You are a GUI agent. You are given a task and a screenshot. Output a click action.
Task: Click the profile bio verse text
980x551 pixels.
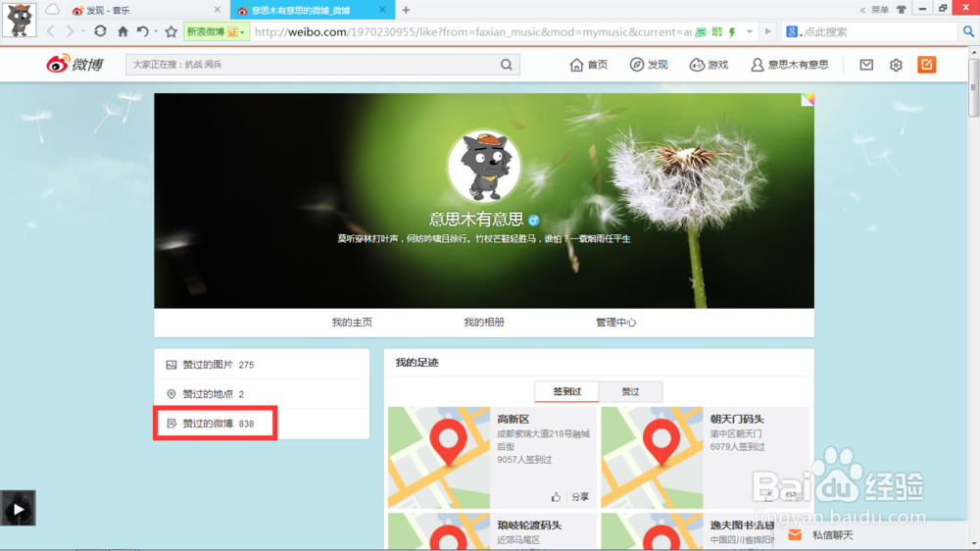coord(484,239)
